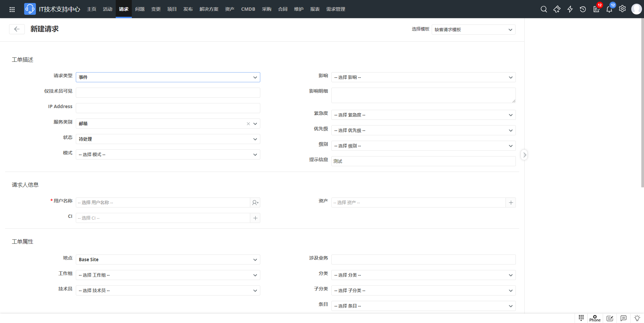The image size is (644, 323).
Task: Click the page vertical scrollbar
Action: point(642,103)
